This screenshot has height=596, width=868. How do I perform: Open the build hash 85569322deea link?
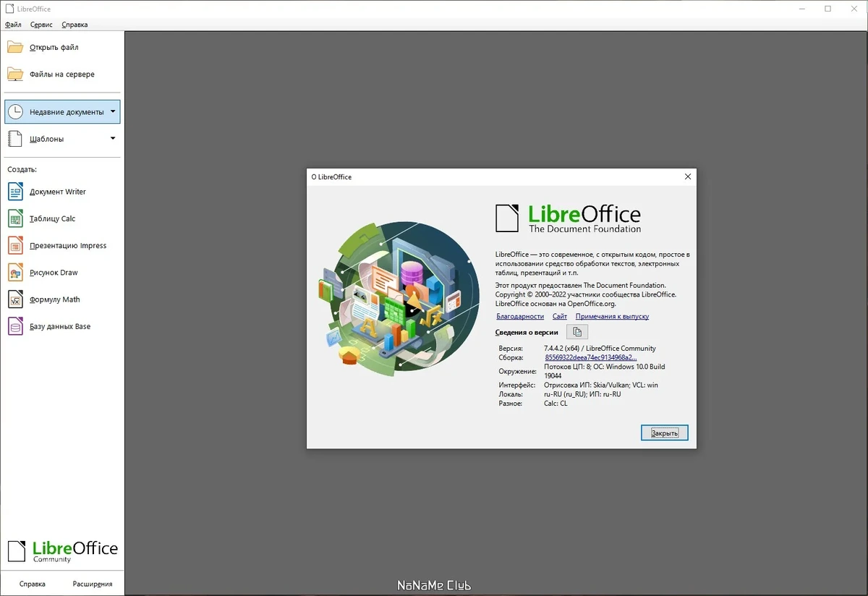590,357
